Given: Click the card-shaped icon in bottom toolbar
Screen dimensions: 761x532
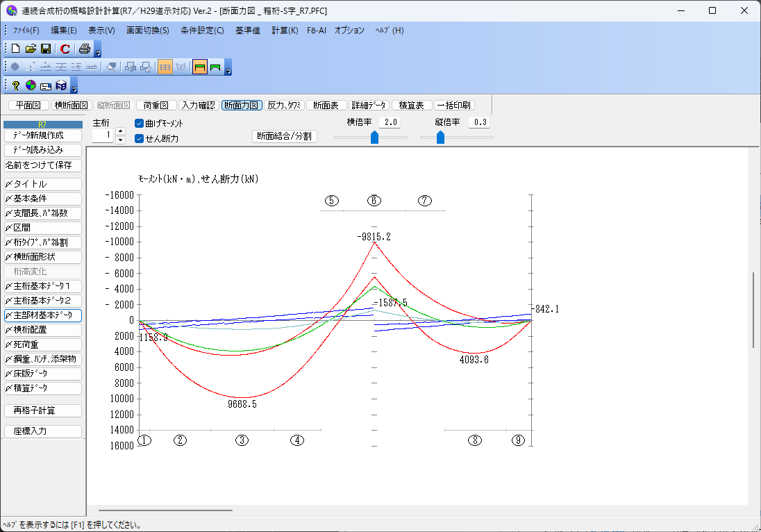Looking at the screenshot, I should point(46,86).
